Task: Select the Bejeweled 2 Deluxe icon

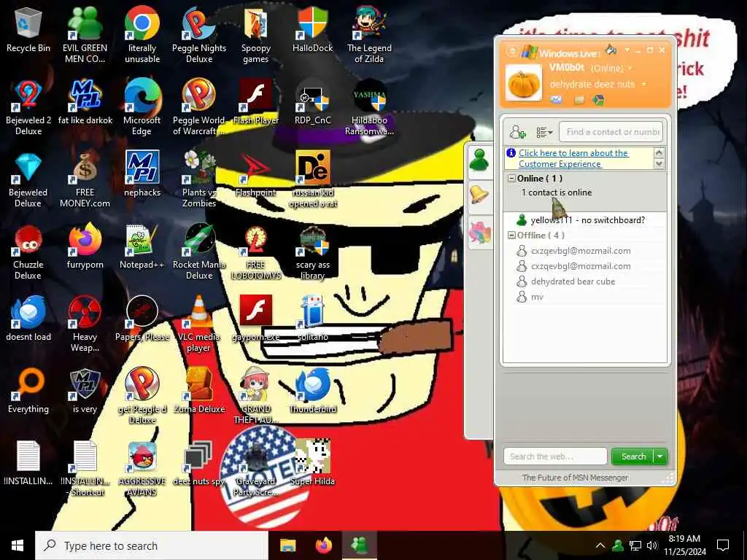Action: 28,108
